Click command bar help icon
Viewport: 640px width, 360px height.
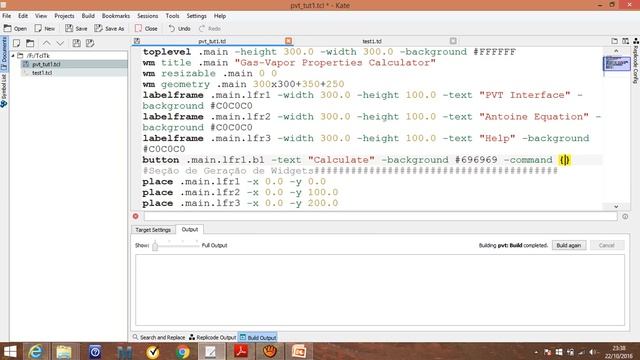(625, 216)
